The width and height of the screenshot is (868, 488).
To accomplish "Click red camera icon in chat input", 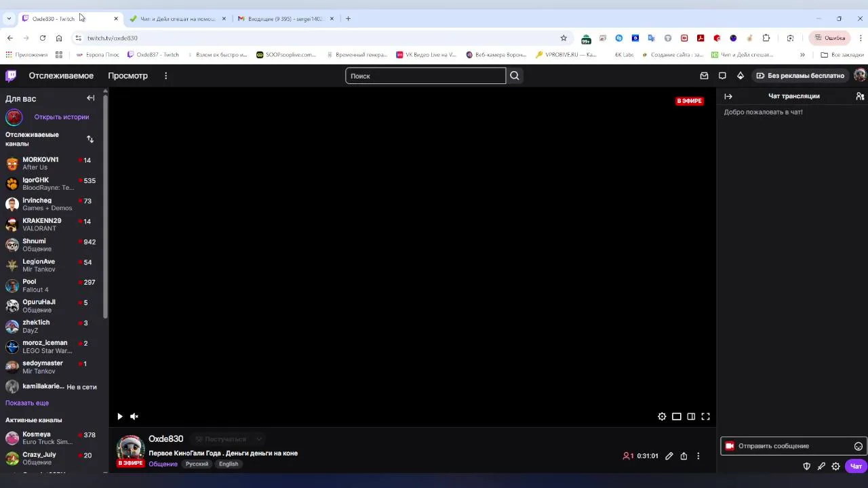I will [x=730, y=446].
